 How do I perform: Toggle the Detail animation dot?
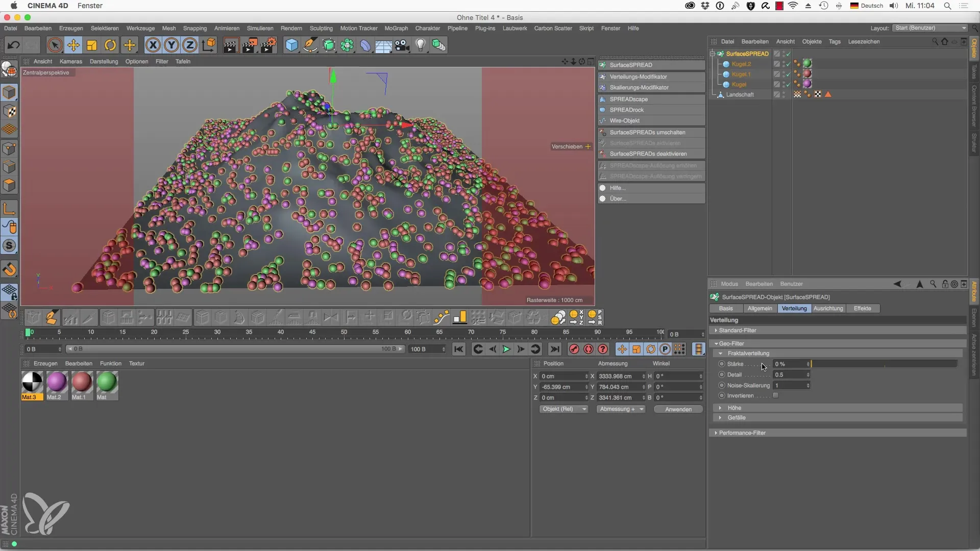tap(722, 375)
